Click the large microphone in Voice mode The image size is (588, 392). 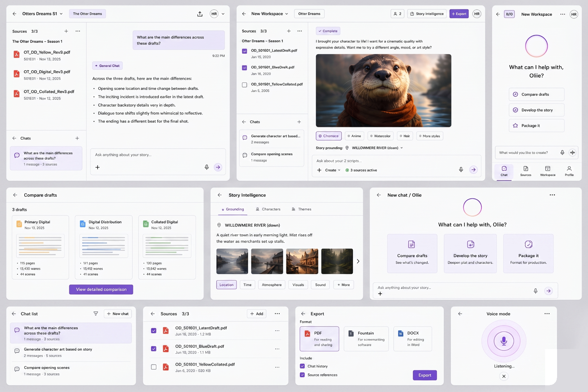coord(504,341)
